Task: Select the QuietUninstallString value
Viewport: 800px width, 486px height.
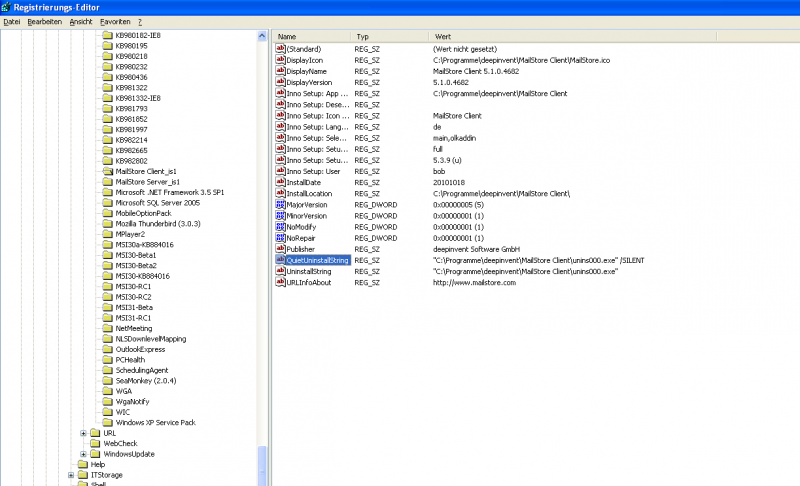Action: tap(317, 260)
